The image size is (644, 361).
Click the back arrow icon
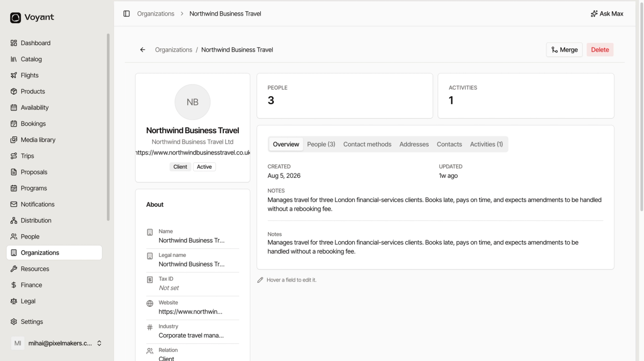pos(143,50)
